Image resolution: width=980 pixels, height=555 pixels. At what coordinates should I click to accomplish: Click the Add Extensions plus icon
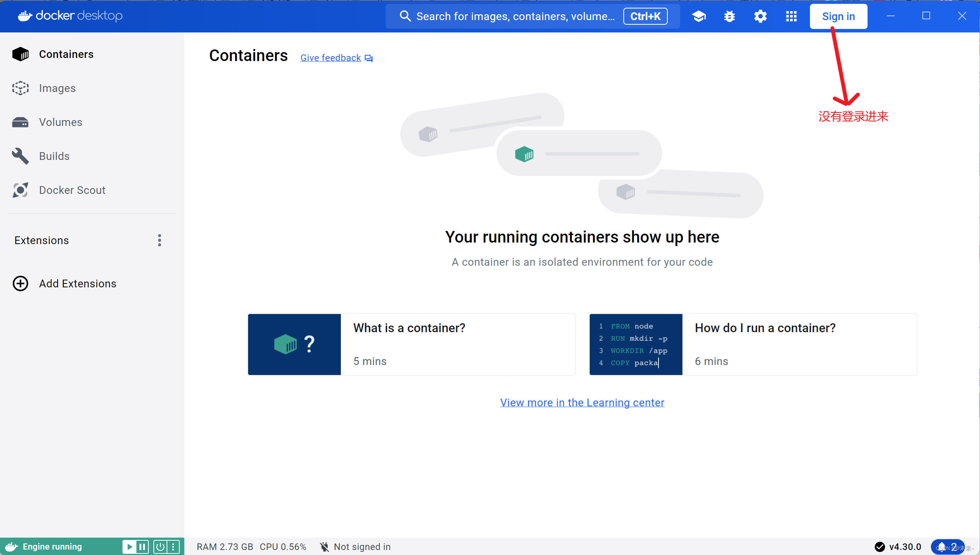[x=20, y=283]
